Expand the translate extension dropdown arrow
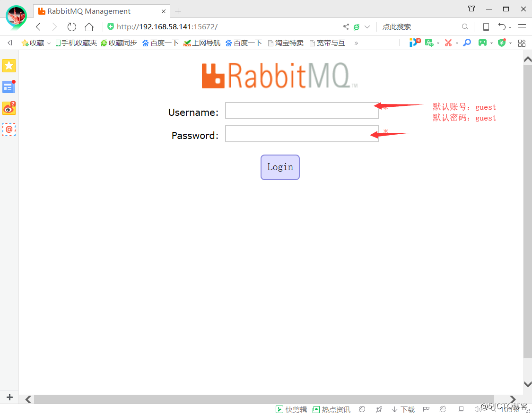Viewport: 532px width, 415px height. click(438, 43)
